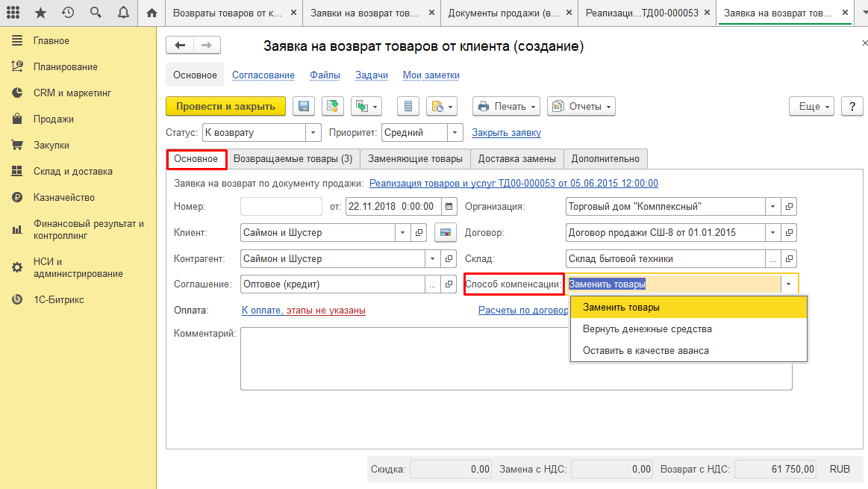Open calendar picker next to date field
Viewport: 868px width, 489px height.
tap(449, 207)
